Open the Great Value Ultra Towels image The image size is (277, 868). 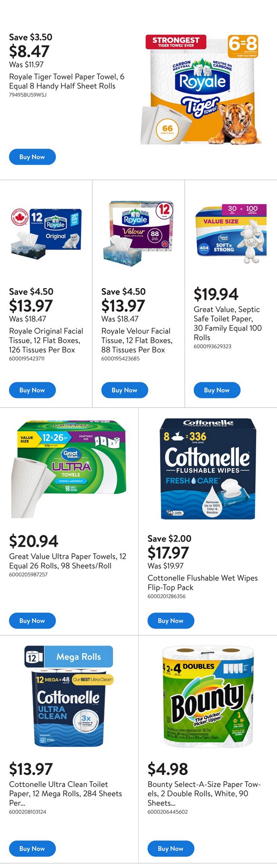click(x=69, y=469)
